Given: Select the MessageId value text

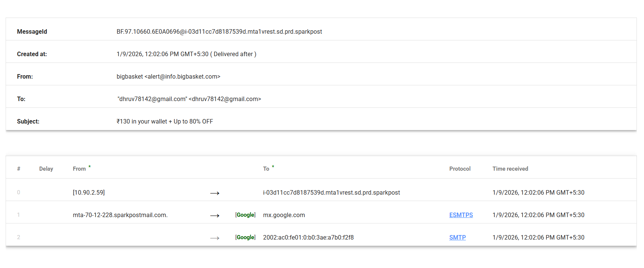Looking at the screenshot, I should [x=219, y=32].
